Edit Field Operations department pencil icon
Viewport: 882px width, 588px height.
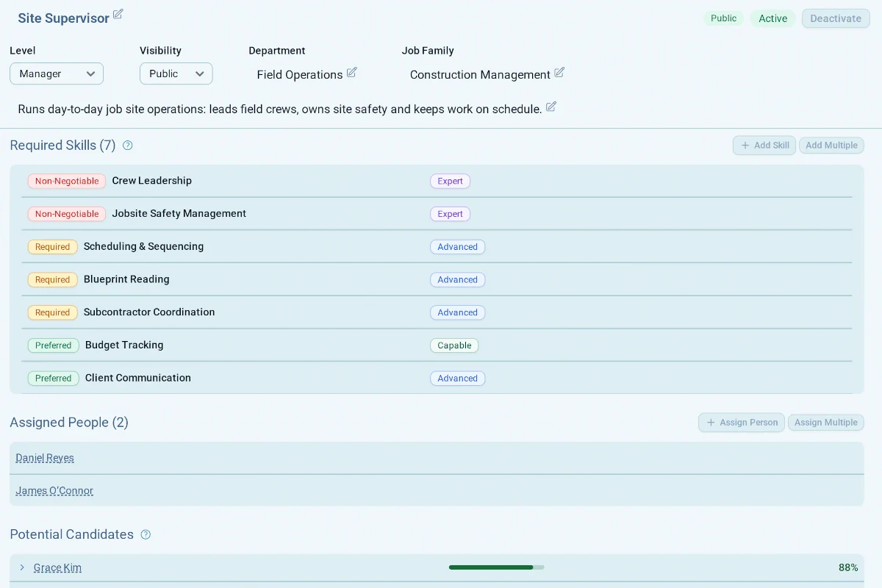point(351,72)
